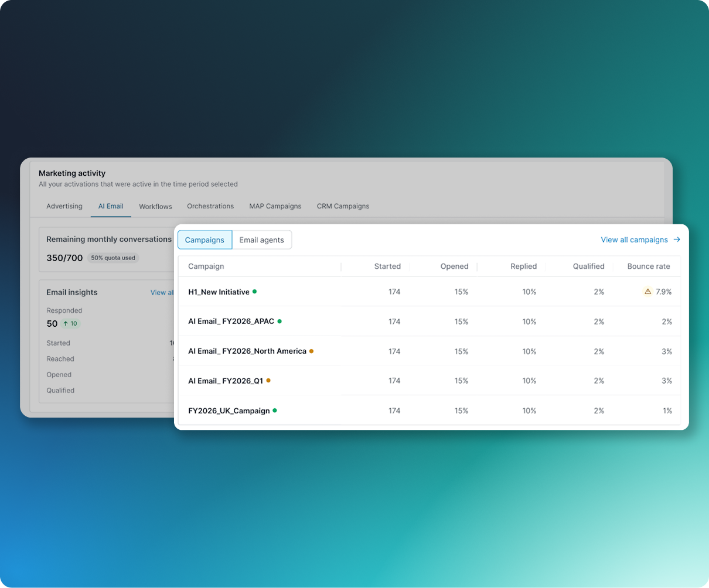
Task: Select the Campaigns segmented toggle
Action: point(204,240)
